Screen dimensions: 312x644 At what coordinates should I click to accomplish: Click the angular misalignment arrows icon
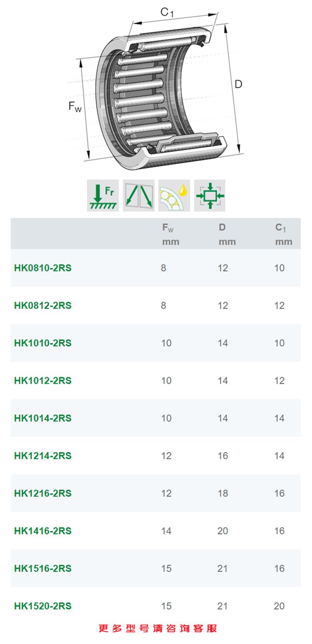138,195
